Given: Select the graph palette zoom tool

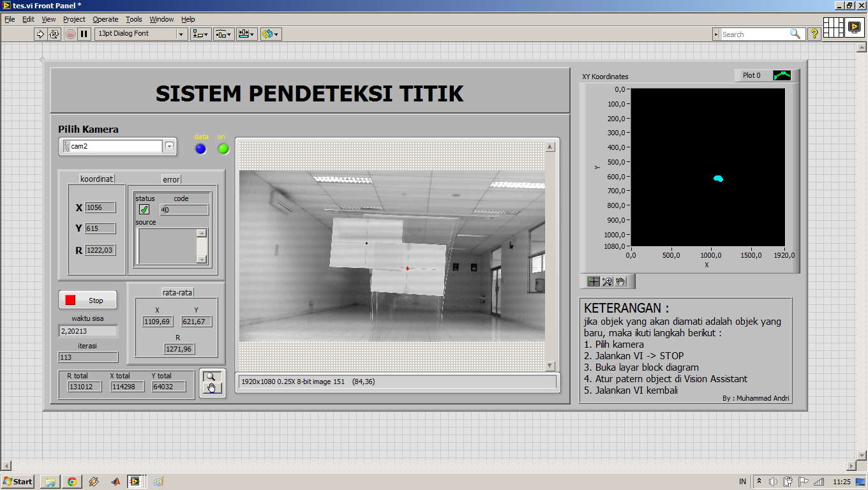Looking at the screenshot, I should (607, 281).
